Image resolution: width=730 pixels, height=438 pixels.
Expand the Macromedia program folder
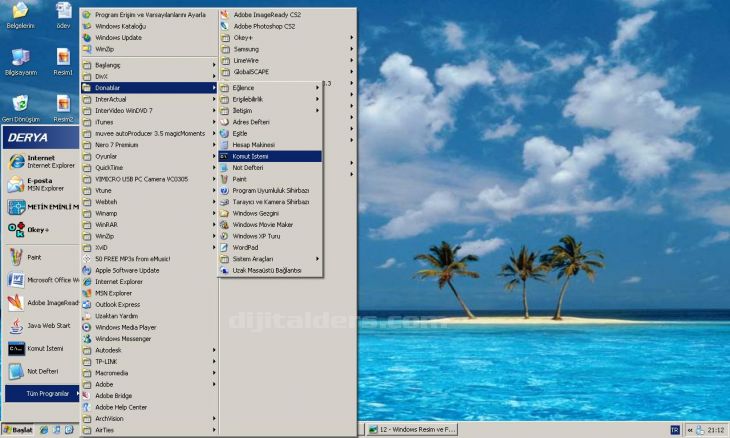149,373
